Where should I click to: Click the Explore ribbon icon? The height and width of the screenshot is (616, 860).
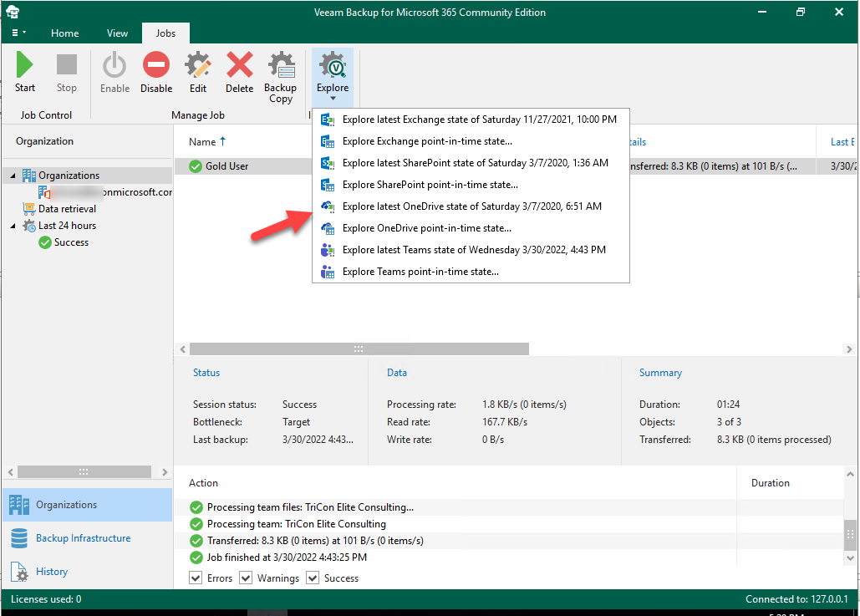click(333, 67)
